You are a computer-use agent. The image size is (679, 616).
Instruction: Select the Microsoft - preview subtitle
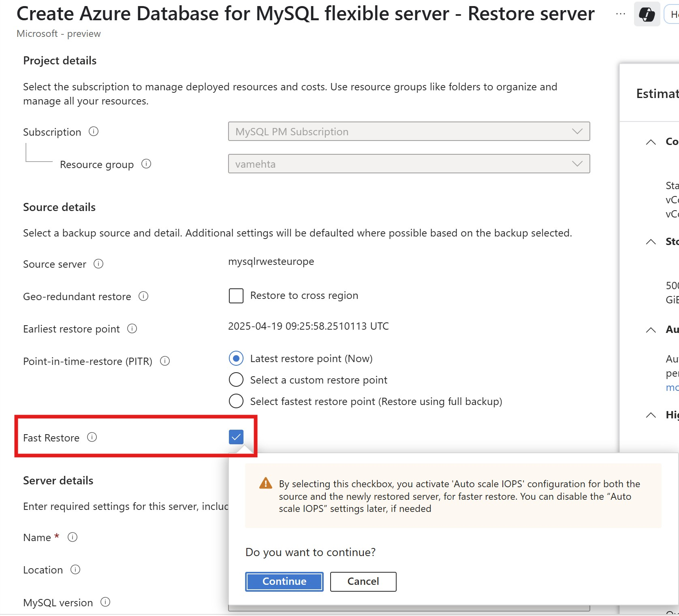59,34
